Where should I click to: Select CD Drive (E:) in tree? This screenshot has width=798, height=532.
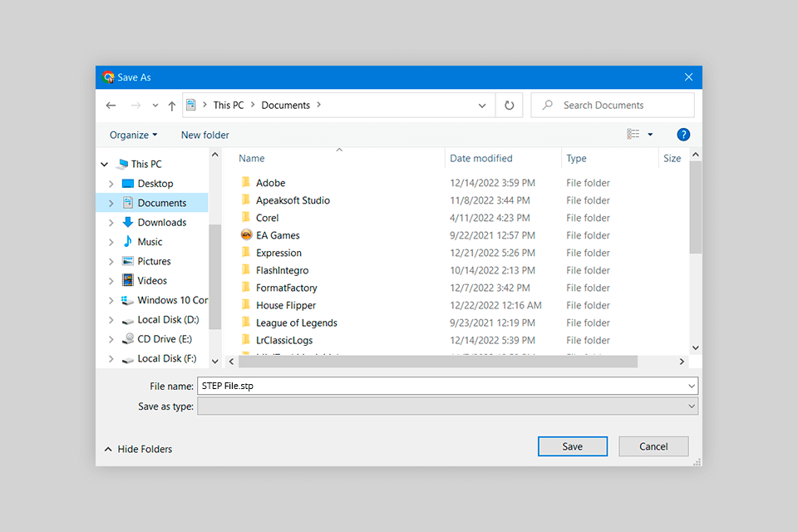tap(165, 339)
